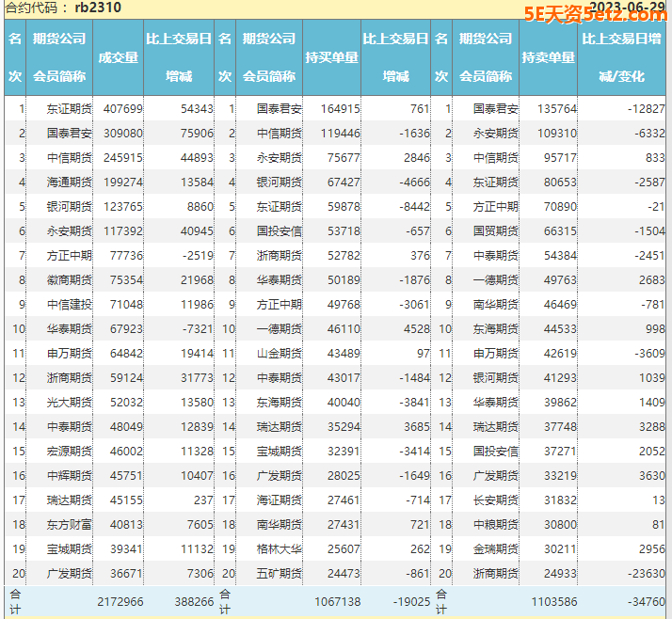
Task: Click contract code rb2310 text
Action: 98,8
